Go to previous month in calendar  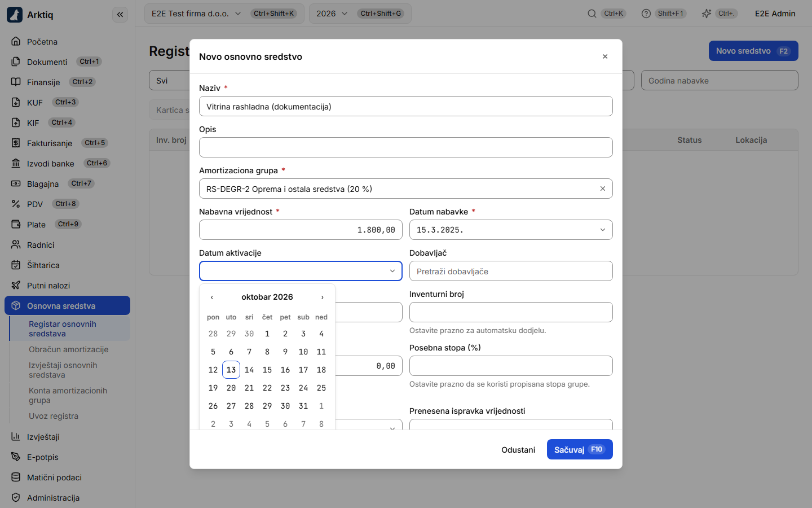click(212, 297)
